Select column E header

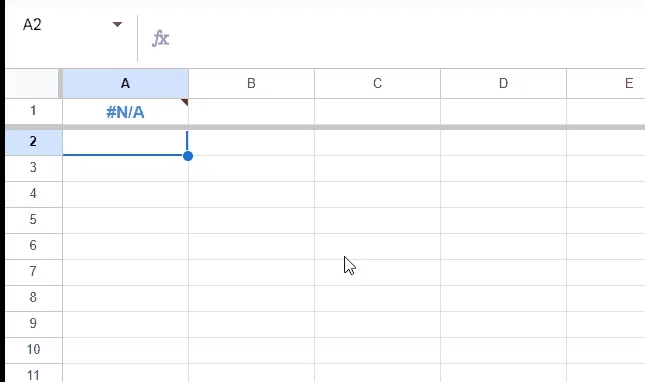point(606,83)
